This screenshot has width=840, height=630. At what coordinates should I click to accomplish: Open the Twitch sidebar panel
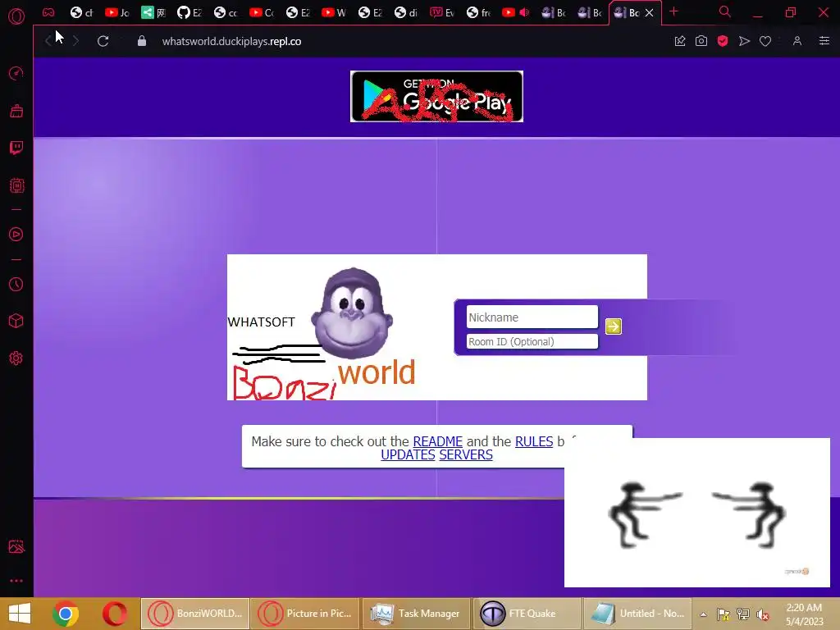[16, 148]
